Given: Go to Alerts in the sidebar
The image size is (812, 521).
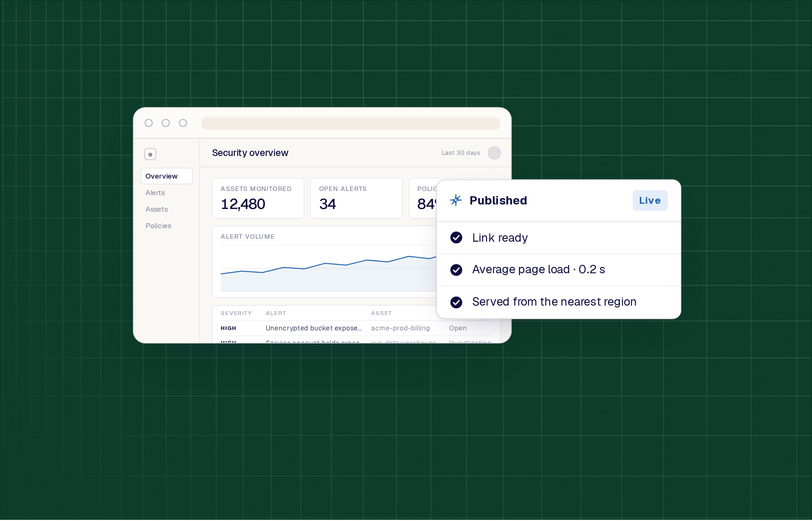Looking at the screenshot, I should 155,192.
